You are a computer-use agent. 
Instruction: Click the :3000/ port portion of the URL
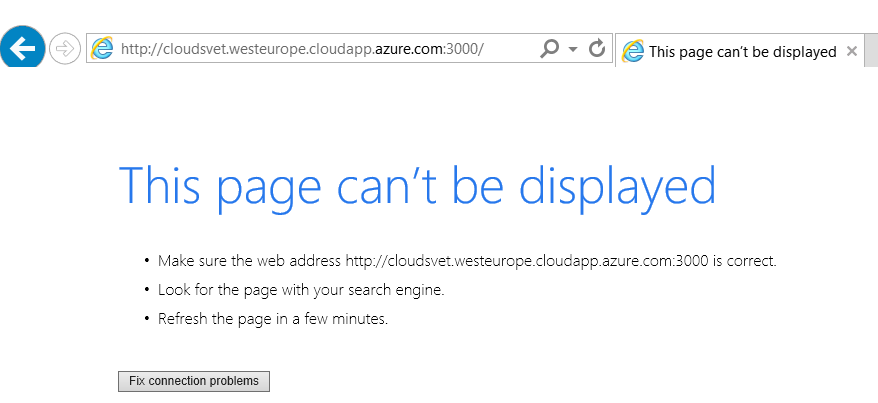tap(464, 49)
